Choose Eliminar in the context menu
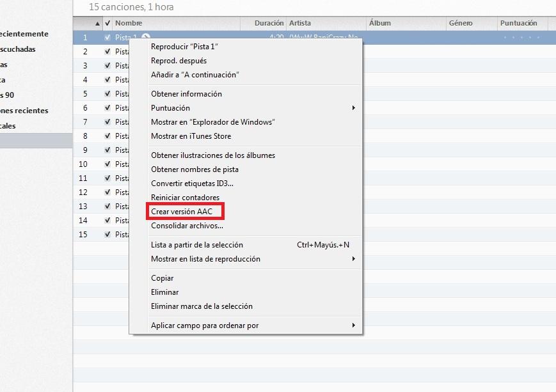Screen dimensions: 556x392 tap(165, 292)
